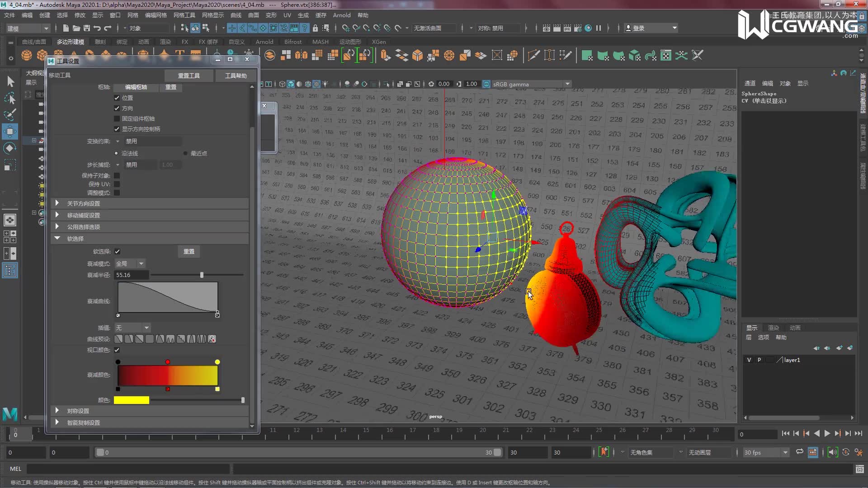Select the arrow Select tool in left toolbox

tap(10, 81)
